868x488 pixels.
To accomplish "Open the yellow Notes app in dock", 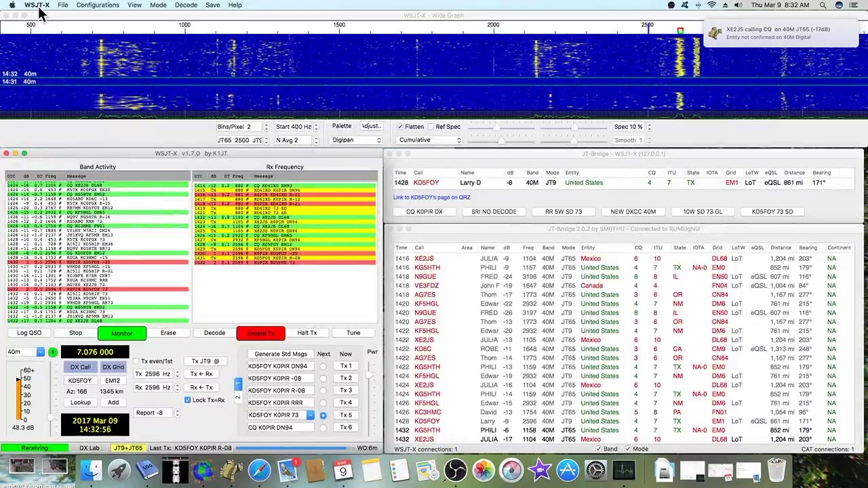I will point(371,470).
